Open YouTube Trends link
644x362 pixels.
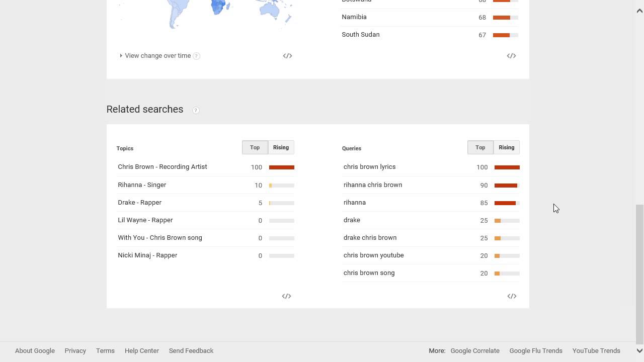click(x=596, y=351)
